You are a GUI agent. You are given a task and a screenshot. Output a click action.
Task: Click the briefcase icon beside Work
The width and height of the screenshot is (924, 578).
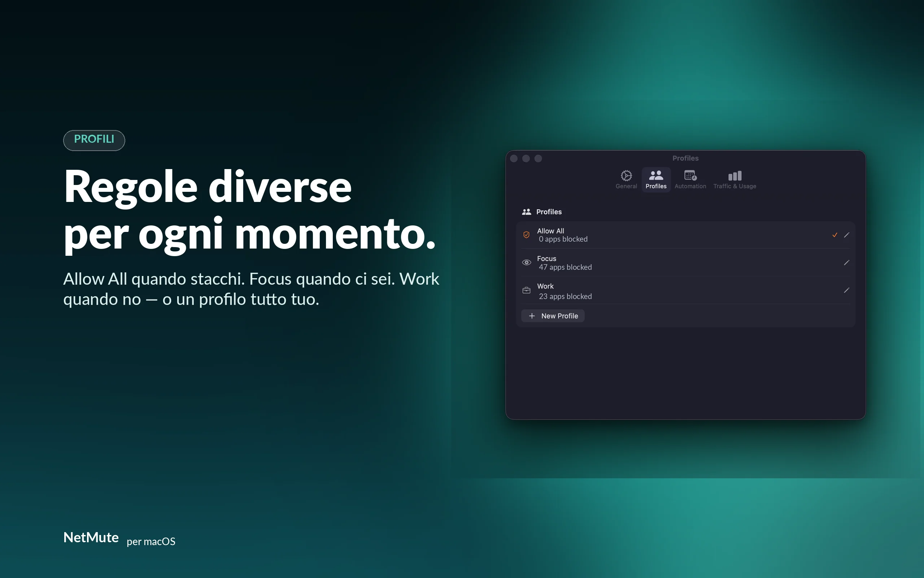point(526,290)
